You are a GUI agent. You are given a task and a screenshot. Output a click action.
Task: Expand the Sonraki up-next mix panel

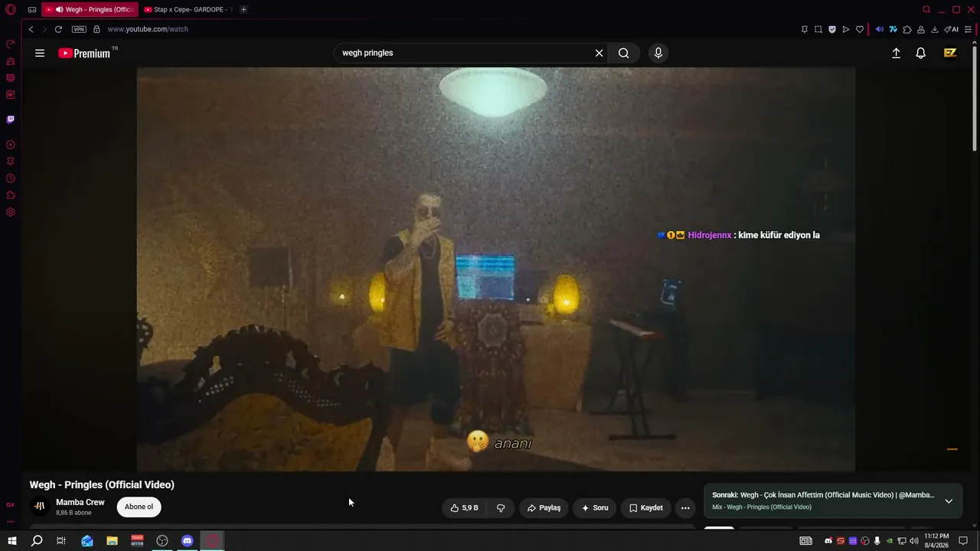[949, 501]
